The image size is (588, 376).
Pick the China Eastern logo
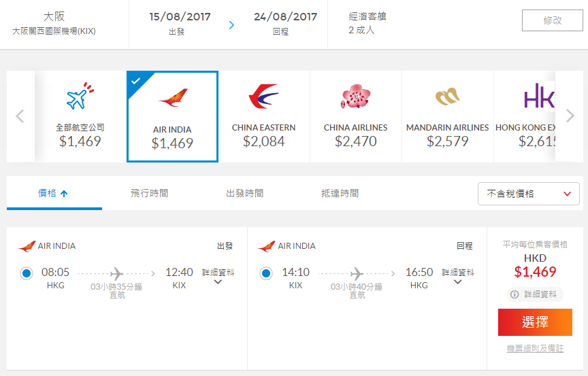[263, 97]
